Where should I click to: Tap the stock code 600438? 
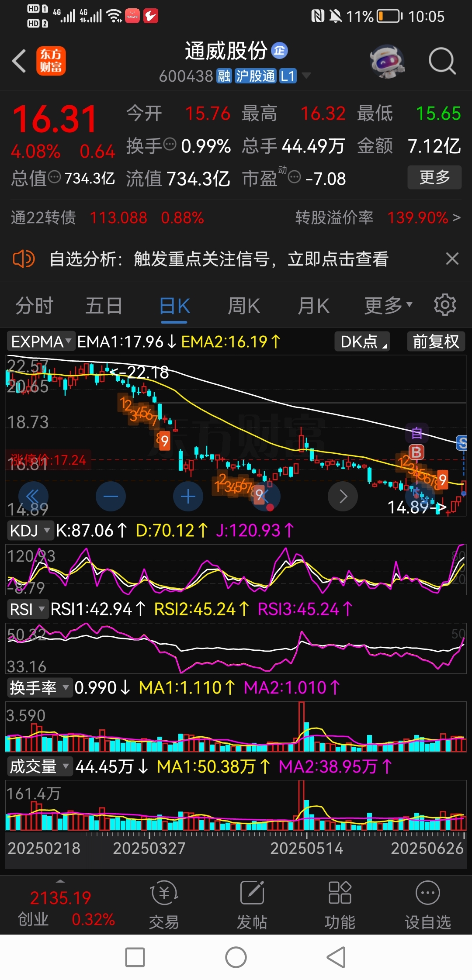[x=186, y=76]
